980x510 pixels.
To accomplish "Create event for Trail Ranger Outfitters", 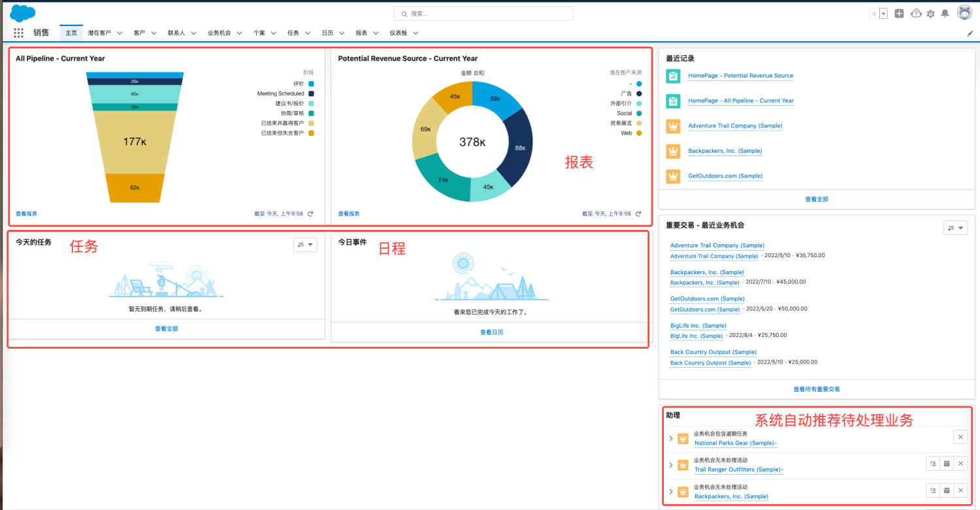I will [x=947, y=464].
